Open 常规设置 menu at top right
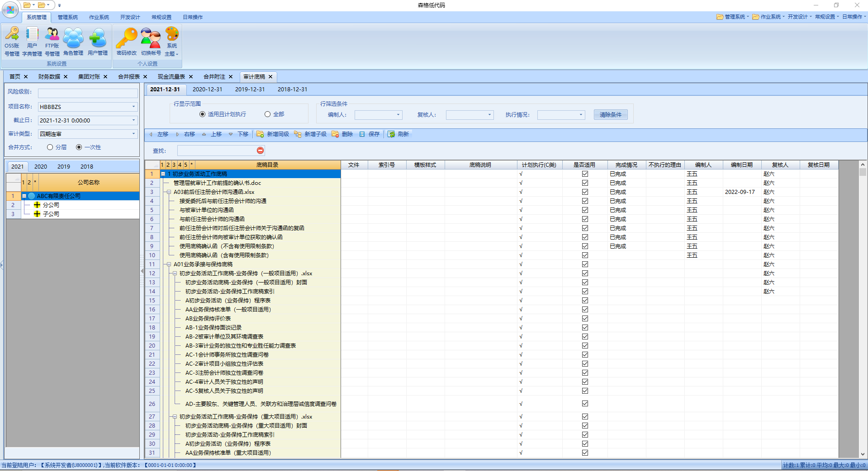Viewport: 868px width, 471px height. click(827, 17)
